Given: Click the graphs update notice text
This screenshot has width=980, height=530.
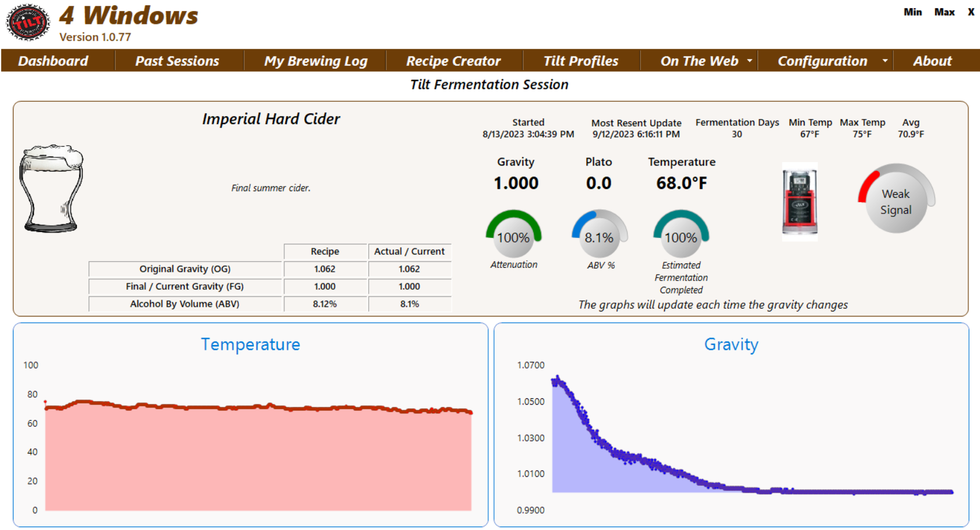Looking at the screenshot, I should (713, 304).
